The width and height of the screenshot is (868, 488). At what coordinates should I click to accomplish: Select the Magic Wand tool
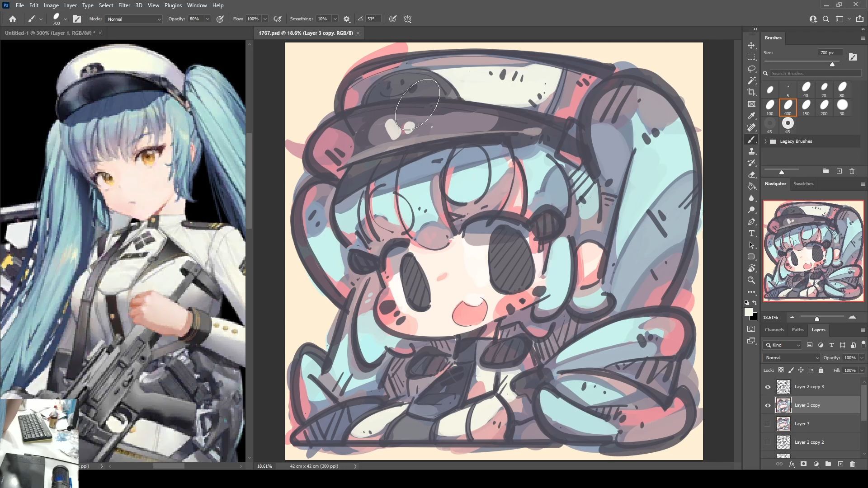[751, 81]
